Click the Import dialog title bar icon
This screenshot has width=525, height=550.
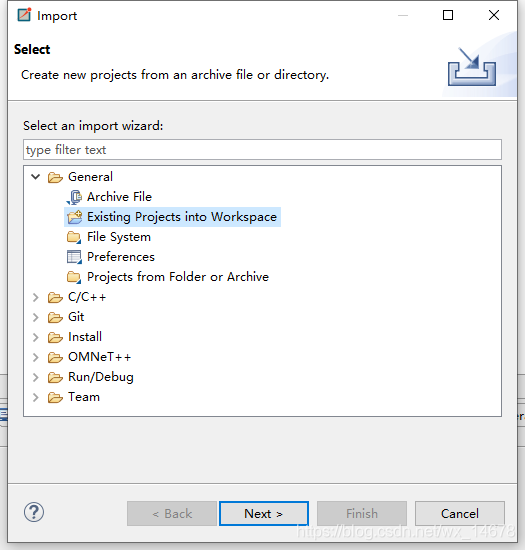[x=24, y=15]
